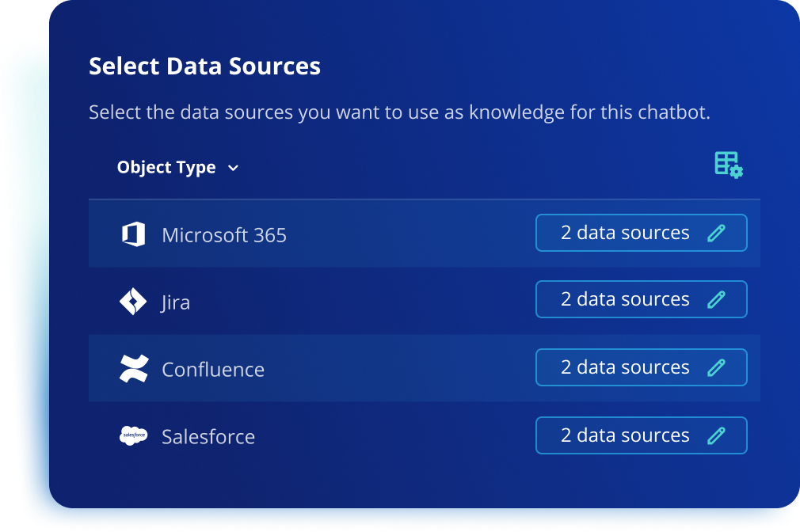This screenshot has height=532, width=800.
Task: Select the Confluence row label
Action: click(x=213, y=370)
